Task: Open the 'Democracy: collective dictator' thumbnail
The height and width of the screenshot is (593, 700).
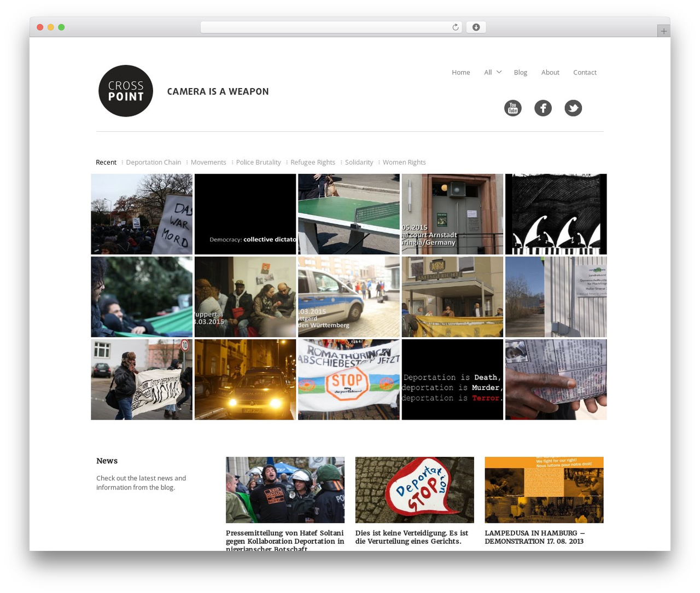Action: 245,214
